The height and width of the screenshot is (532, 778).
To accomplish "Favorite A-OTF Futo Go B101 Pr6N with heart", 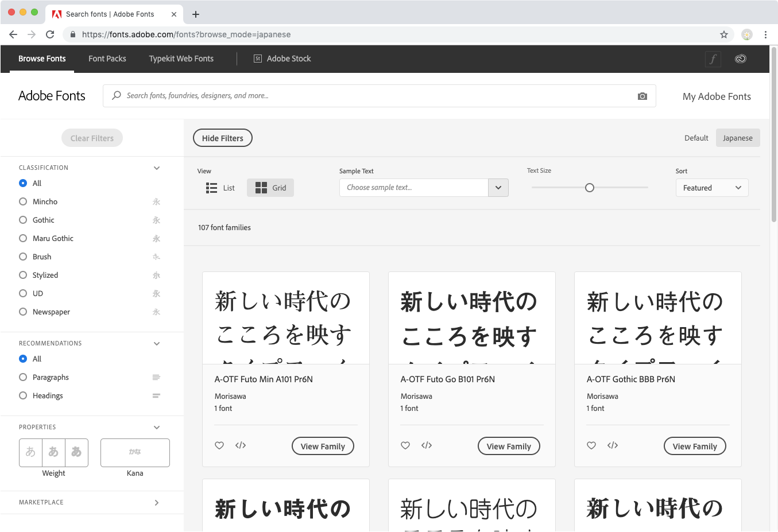I will tap(405, 445).
